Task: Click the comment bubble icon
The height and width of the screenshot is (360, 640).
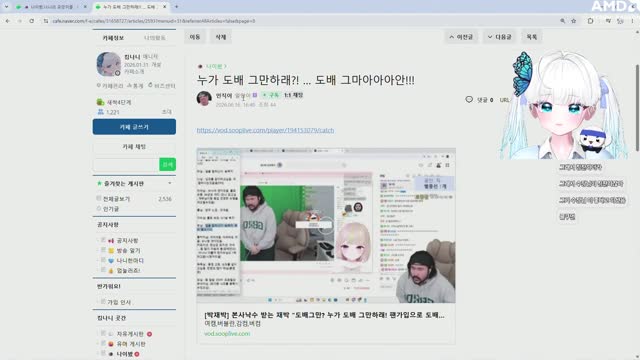Action: coord(469,99)
